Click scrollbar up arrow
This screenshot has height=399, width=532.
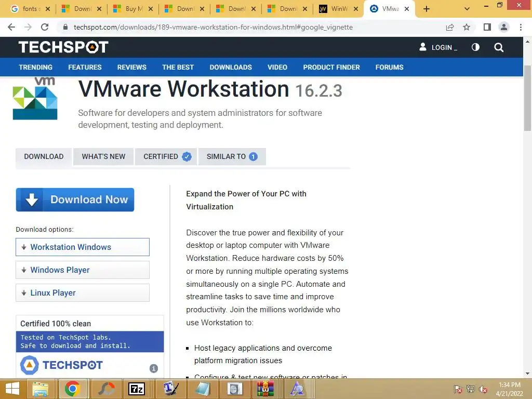click(x=527, y=42)
